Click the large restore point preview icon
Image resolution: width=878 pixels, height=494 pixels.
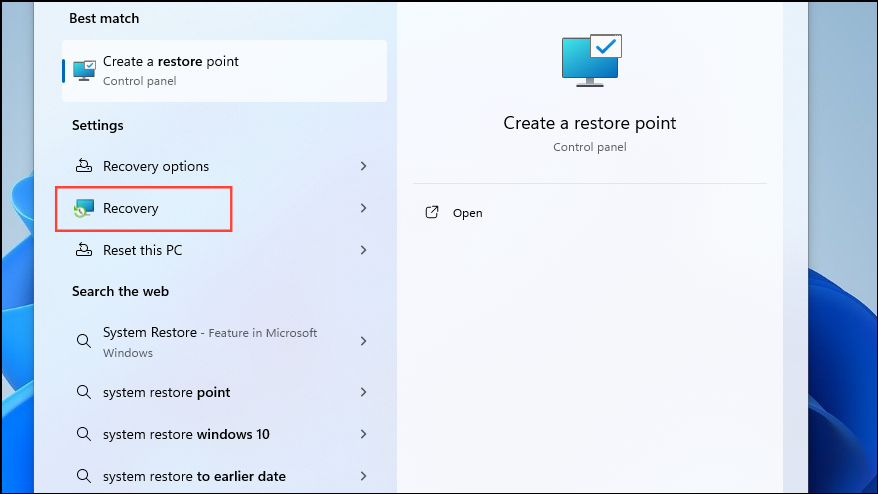[591, 60]
